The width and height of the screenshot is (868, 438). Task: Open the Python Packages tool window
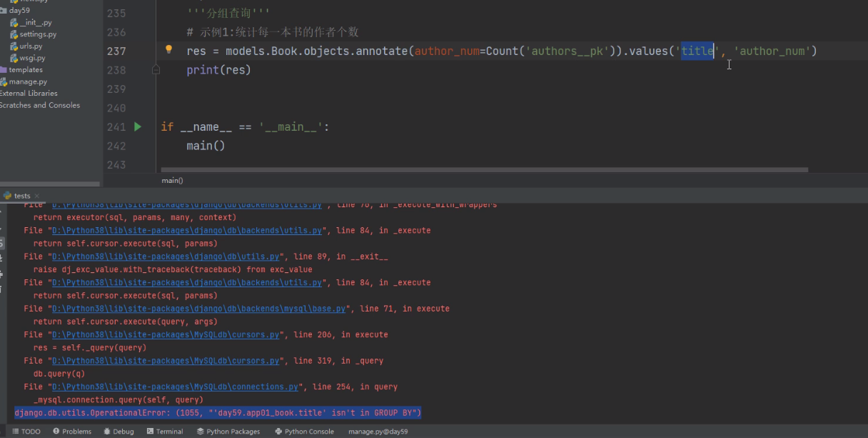point(228,432)
